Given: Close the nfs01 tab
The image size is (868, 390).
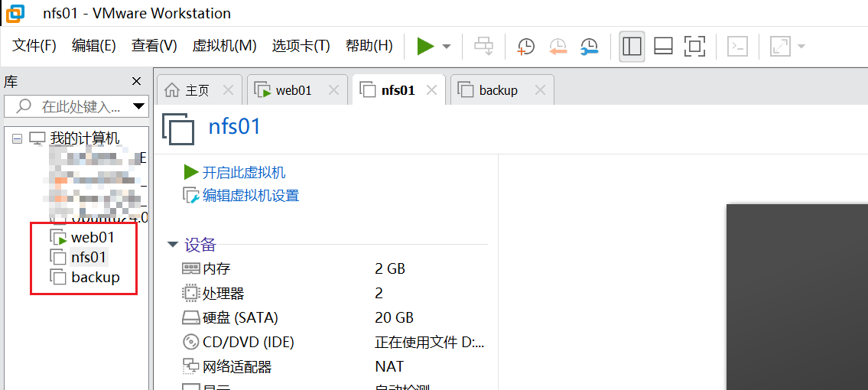Looking at the screenshot, I should [x=432, y=90].
